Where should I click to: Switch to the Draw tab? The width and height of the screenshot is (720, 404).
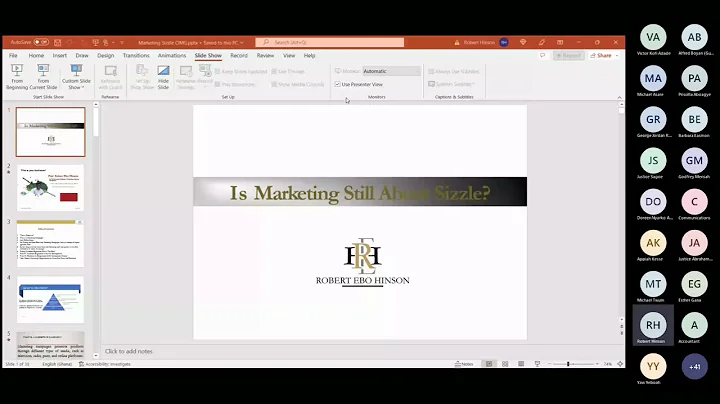coord(82,56)
